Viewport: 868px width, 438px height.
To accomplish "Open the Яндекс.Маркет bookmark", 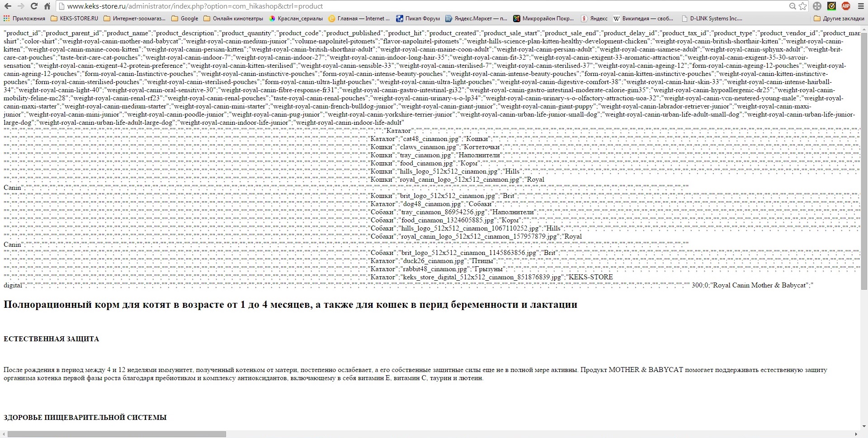I will pos(476,19).
